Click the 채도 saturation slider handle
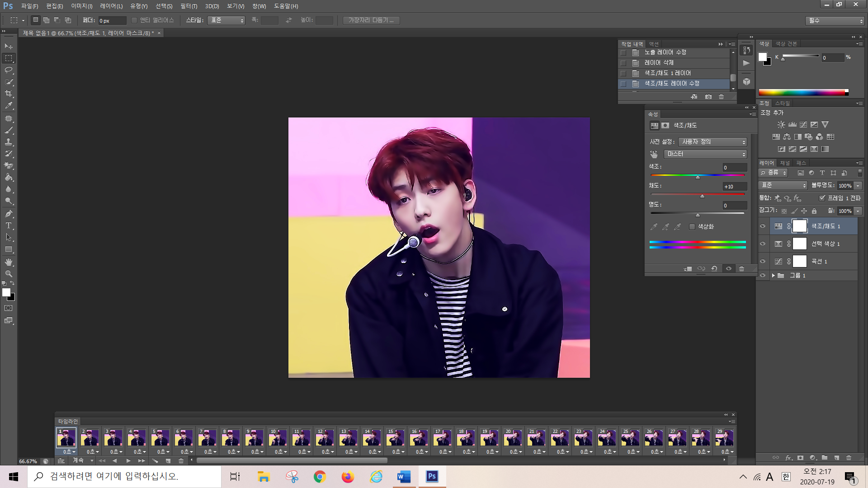The image size is (868, 488). pyautogui.click(x=702, y=196)
